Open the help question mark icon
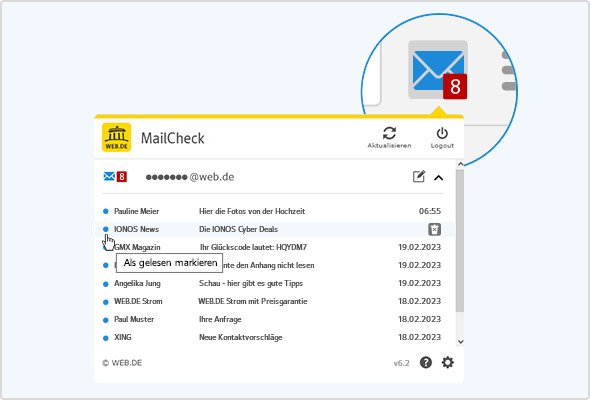Viewport: 590px width, 400px height. point(426,362)
